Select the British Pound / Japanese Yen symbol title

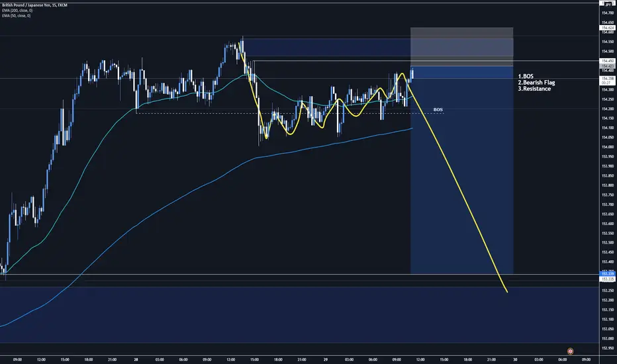(34, 5)
